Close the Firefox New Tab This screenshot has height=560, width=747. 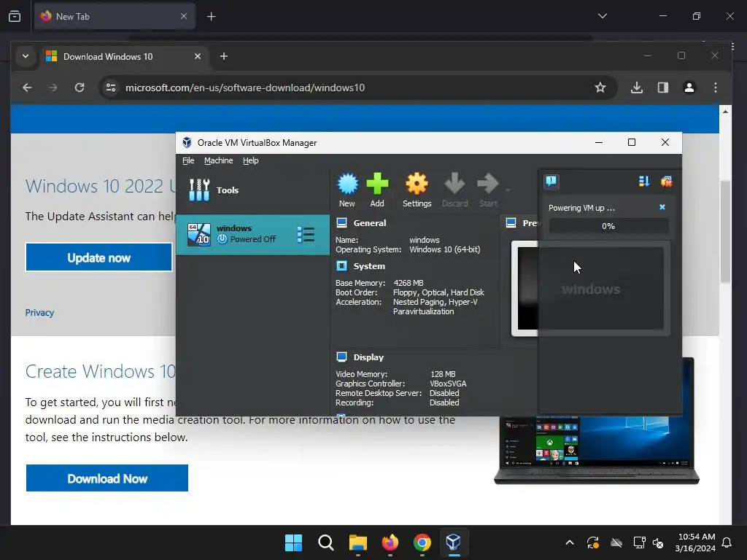click(184, 16)
